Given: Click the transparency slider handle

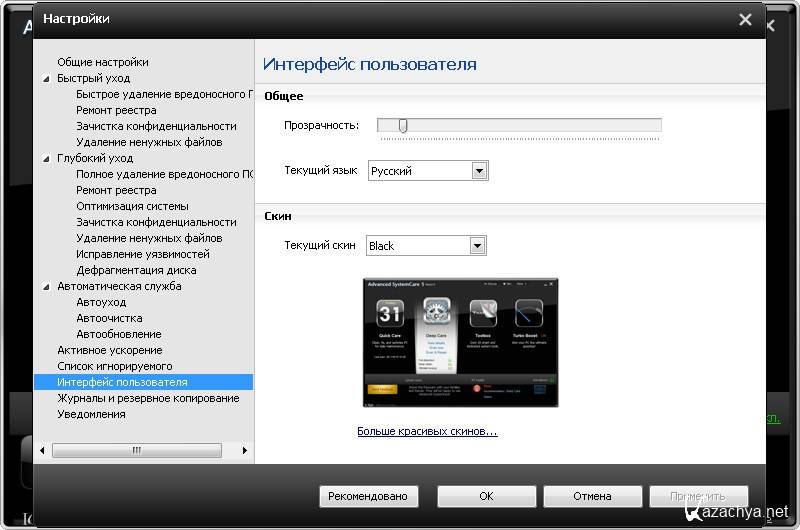Looking at the screenshot, I should click(x=403, y=125).
